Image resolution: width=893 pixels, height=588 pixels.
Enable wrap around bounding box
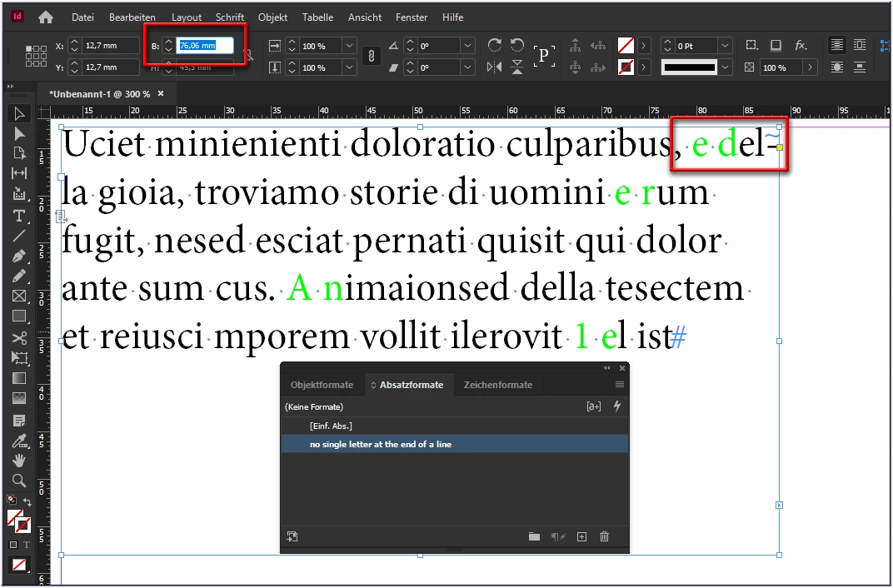860,46
